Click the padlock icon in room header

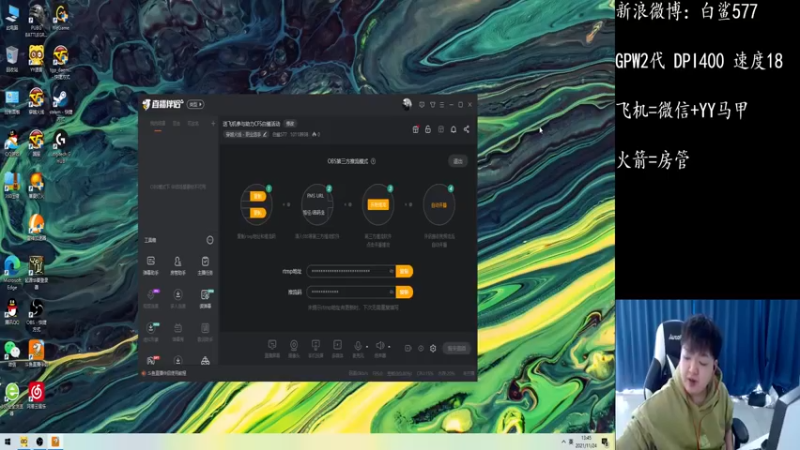tap(428, 130)
